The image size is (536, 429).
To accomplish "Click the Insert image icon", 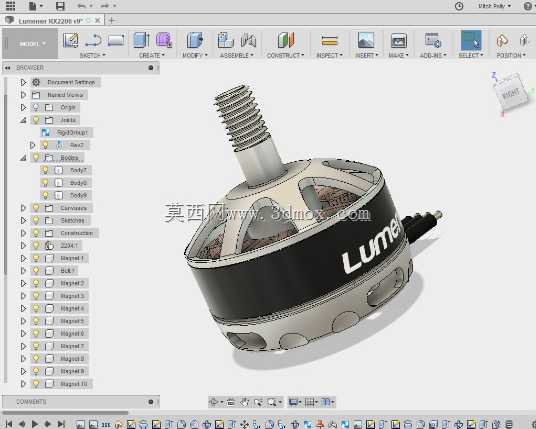I will (366, 40).
